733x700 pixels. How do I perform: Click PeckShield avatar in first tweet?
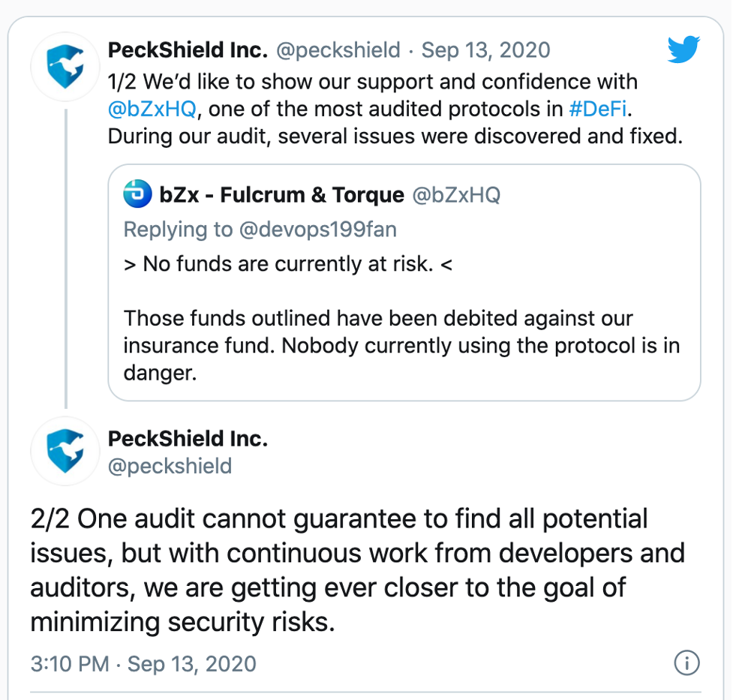[x=65, y=67]
